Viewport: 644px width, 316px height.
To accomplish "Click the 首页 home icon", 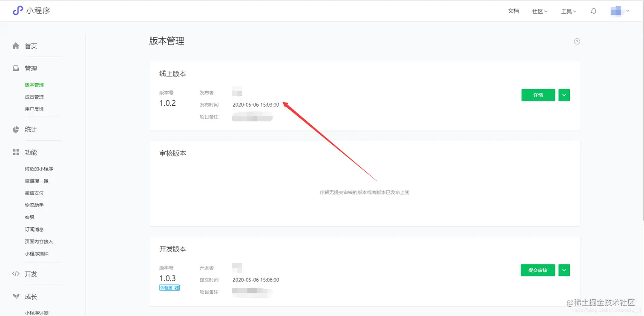I will coord(16,46).
